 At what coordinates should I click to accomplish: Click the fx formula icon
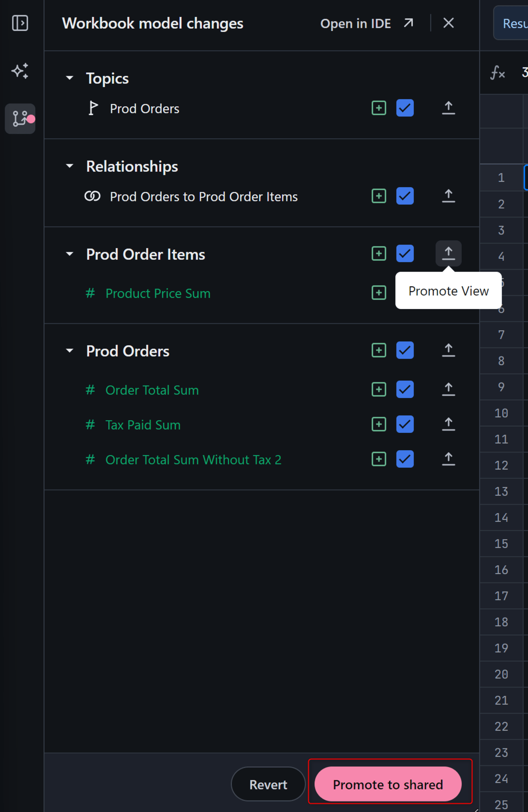498,73
